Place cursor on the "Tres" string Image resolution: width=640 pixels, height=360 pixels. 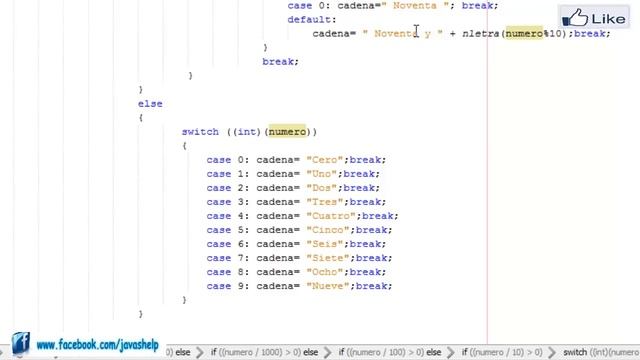click(325, 202)
